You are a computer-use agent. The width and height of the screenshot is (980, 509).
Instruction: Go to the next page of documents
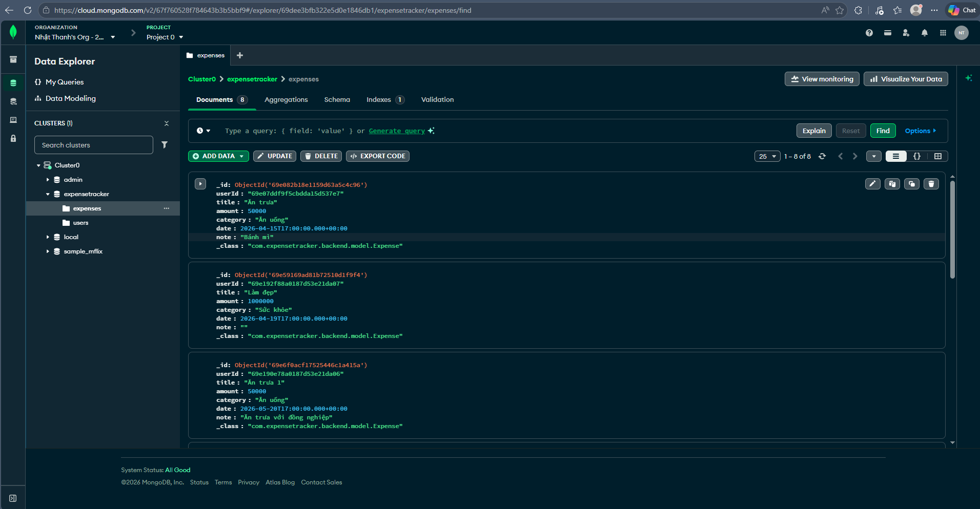(855, 156)
